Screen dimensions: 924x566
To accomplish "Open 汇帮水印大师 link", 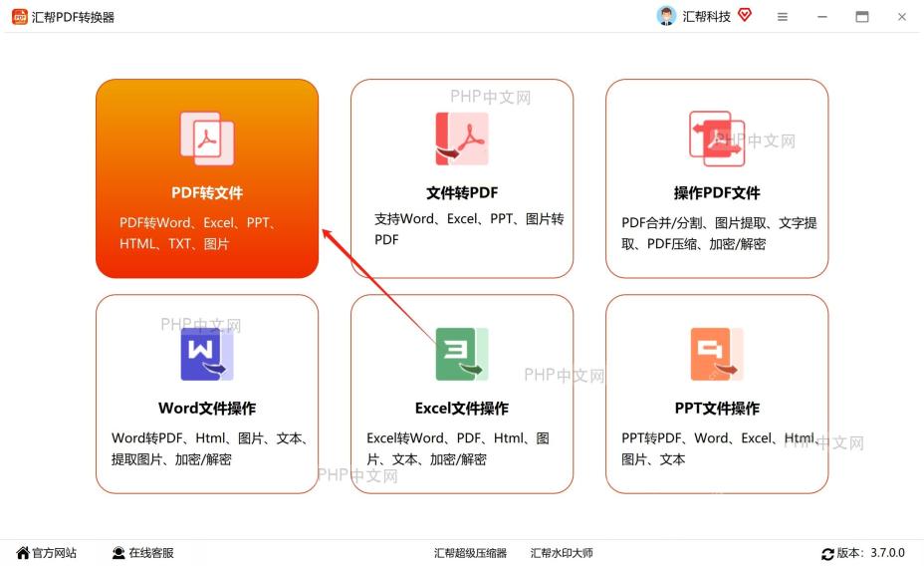I will click(561, 552).
